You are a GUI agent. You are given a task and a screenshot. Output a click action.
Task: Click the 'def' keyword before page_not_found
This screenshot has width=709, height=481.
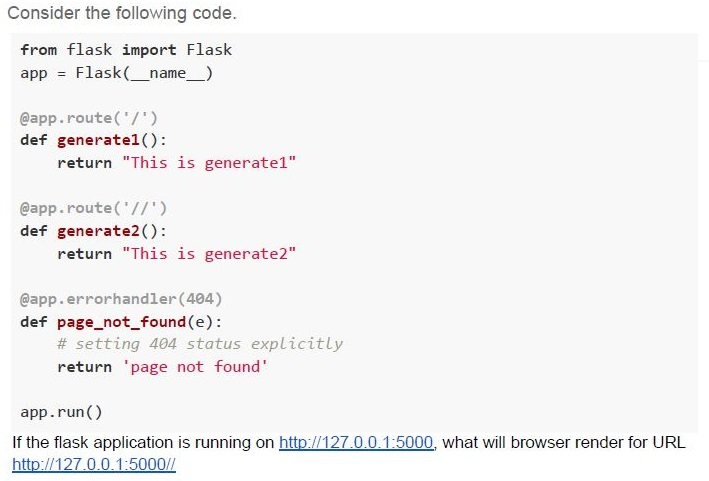click(34, 322)
